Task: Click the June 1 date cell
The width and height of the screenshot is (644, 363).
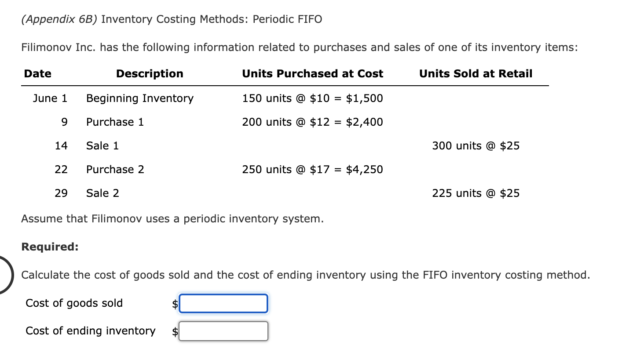Action: pyautogui.click(x=50, y=98)
